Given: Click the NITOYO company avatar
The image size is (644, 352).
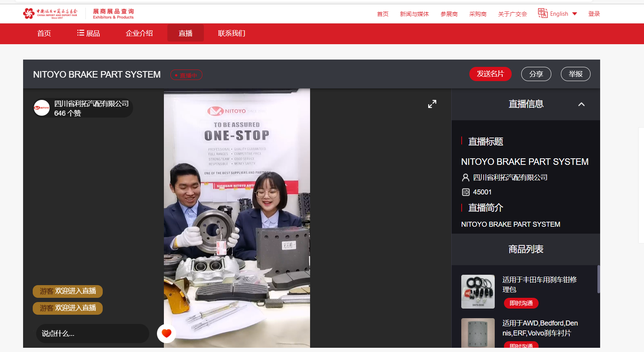Looking at the screenshot, I should coord(42,108).
